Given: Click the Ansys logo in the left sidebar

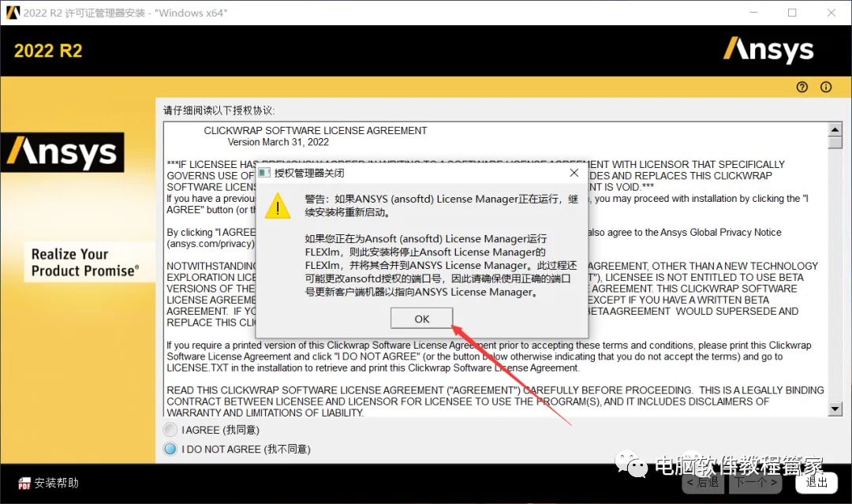Looking at the screenshot, I should 62,152.
